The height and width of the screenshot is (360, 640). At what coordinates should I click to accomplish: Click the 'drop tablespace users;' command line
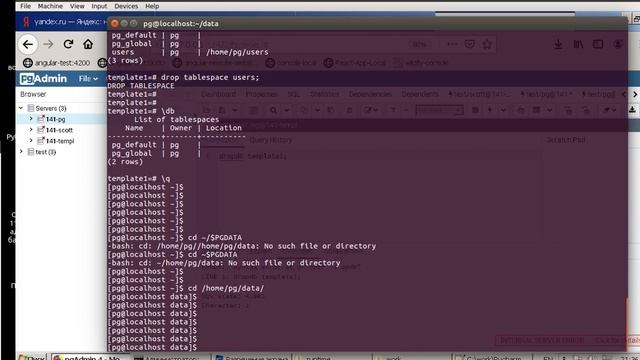point(183,77)
